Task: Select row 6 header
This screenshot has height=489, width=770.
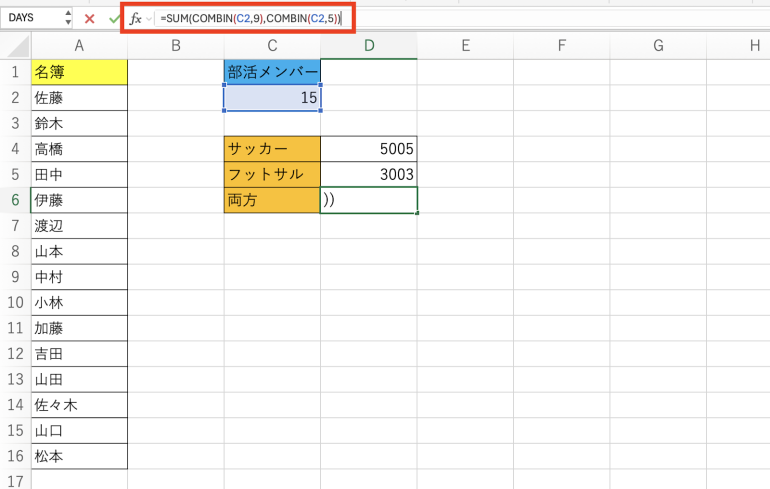Action: [x=15, y=200]
